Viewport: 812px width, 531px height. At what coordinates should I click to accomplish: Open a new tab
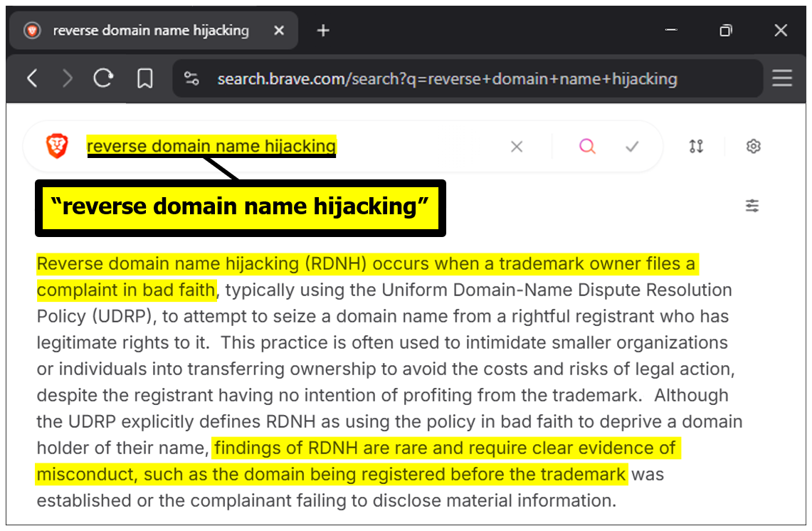323,31
